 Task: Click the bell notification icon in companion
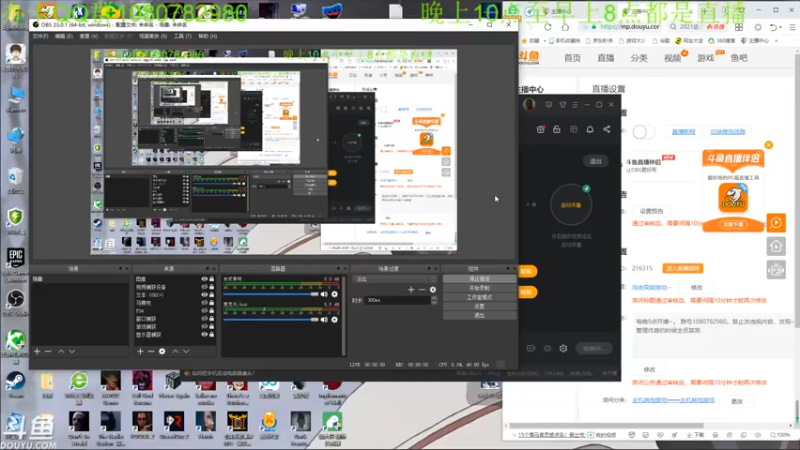[590, 129]
